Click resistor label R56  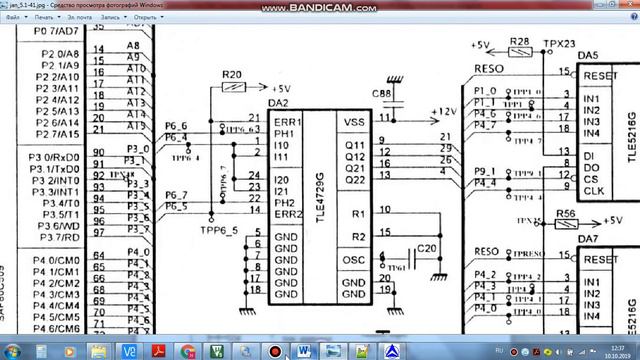[x=566, y=214]
